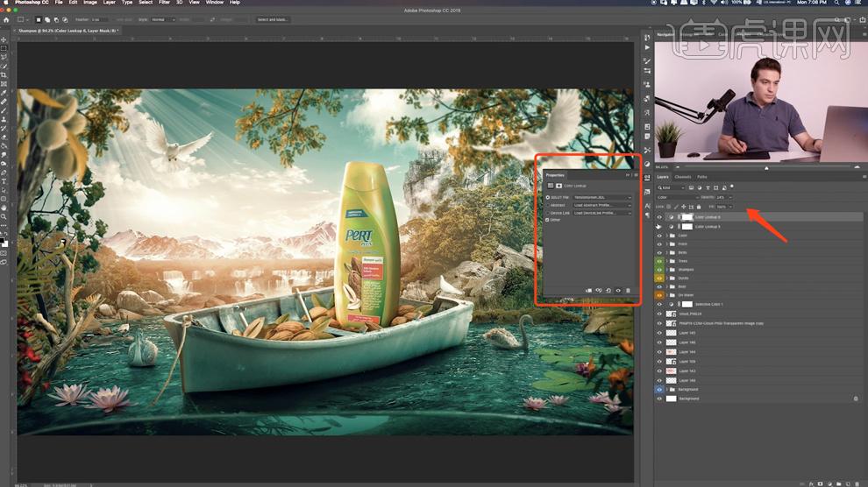The image size is (868, 487).
Task: Select the Rectangular Marquee tool in toolbar
Action: click(x=4, y=48)
